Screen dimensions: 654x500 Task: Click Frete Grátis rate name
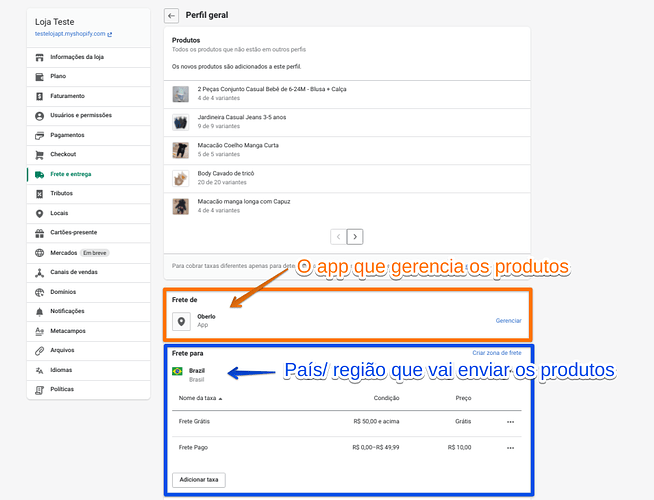194,422
